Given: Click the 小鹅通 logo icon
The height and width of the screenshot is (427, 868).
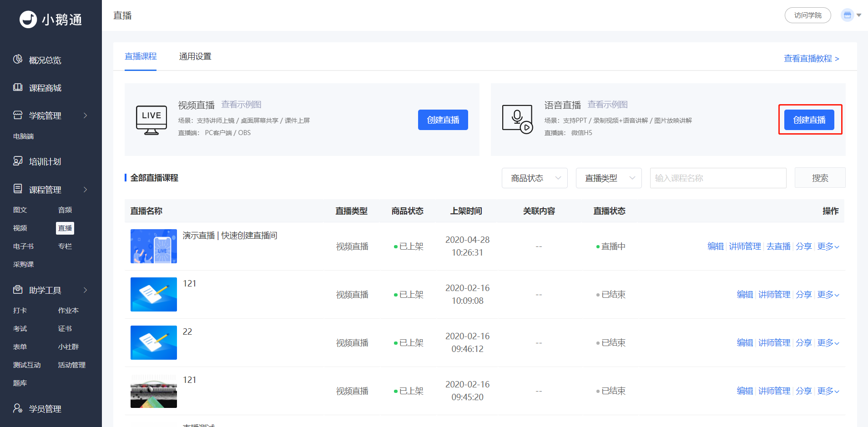Looking at the screenshot, I should [x=28, y=20].
